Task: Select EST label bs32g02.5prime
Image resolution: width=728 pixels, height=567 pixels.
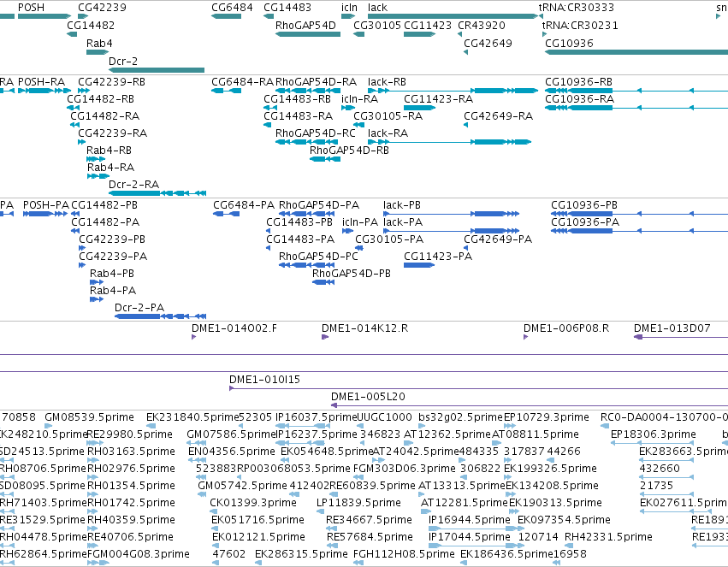Action: (460, 417)
